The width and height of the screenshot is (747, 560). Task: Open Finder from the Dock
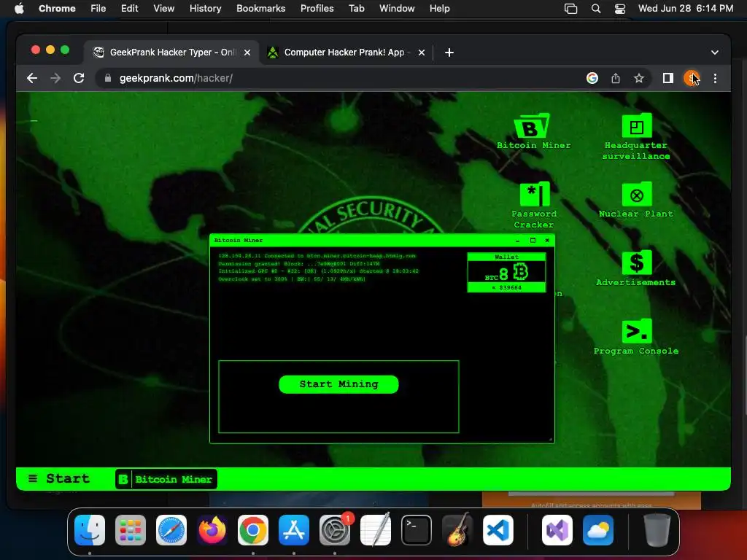[90, 530]
